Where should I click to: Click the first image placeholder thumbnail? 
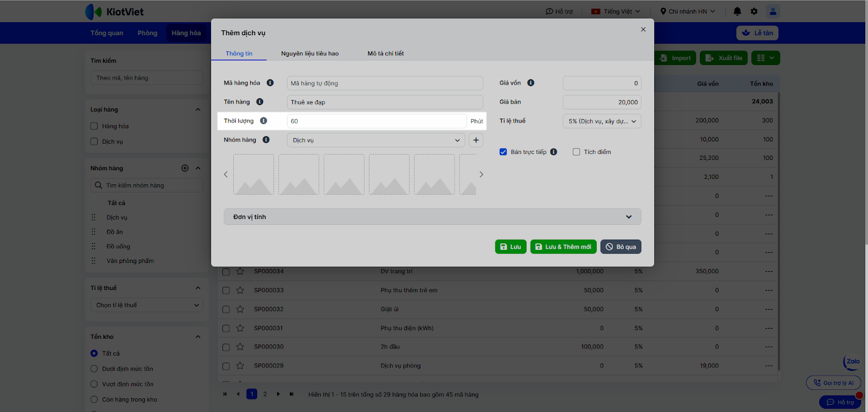pos(253,175)
